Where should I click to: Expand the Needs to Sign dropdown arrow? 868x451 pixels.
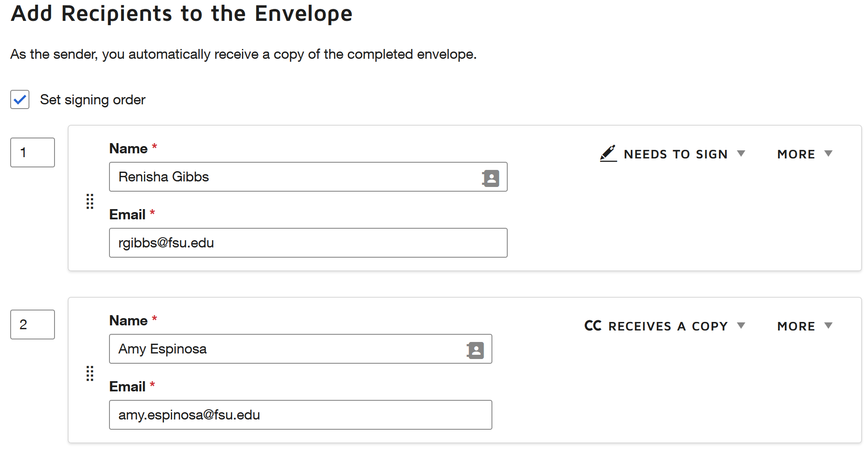741,153
